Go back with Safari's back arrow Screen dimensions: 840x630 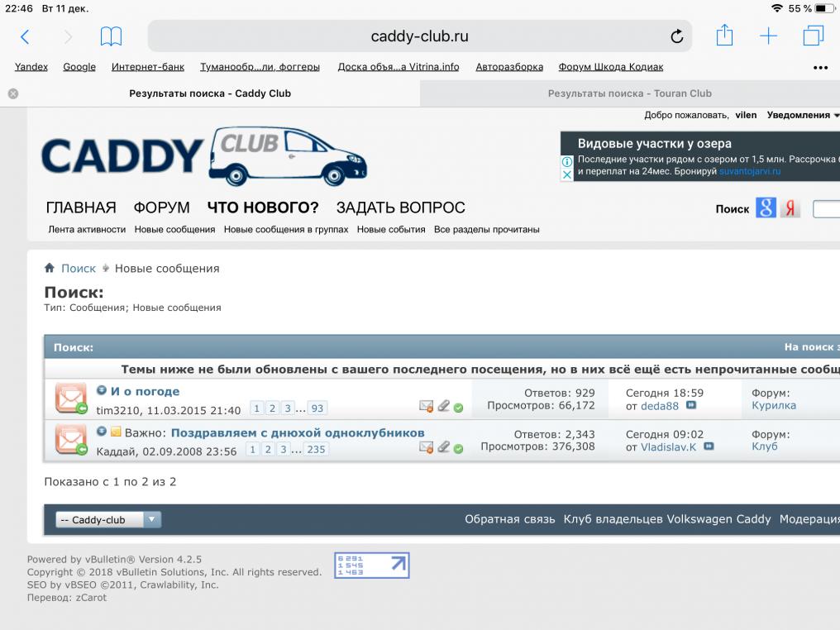tap(25, 36)
